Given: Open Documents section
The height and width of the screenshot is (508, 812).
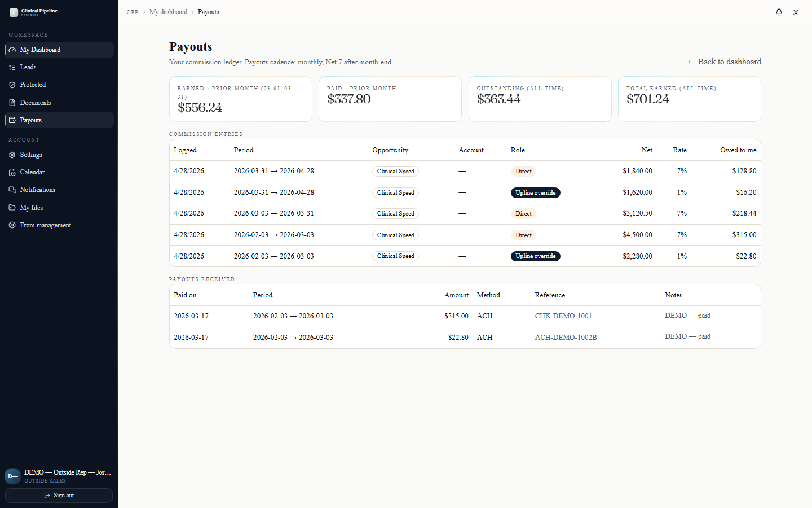Looking at the screenshot, I should (x=59, y=103).
